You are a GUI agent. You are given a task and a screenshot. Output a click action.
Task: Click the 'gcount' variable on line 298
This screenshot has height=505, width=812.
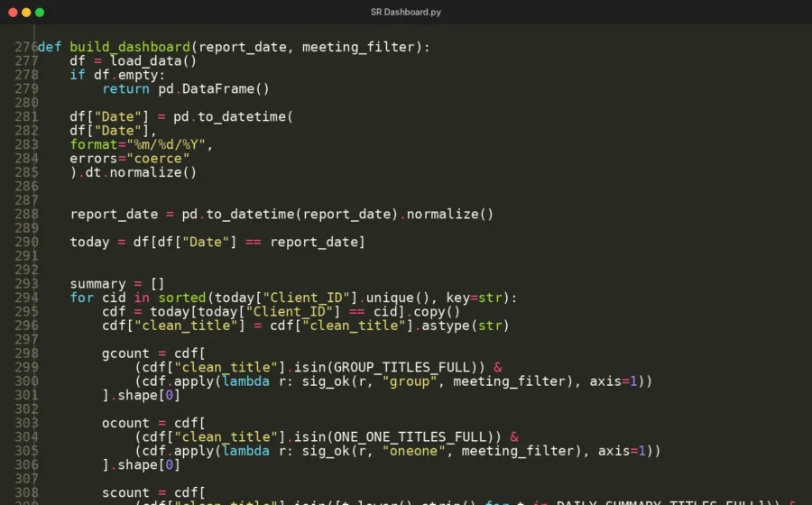[125, 353]
